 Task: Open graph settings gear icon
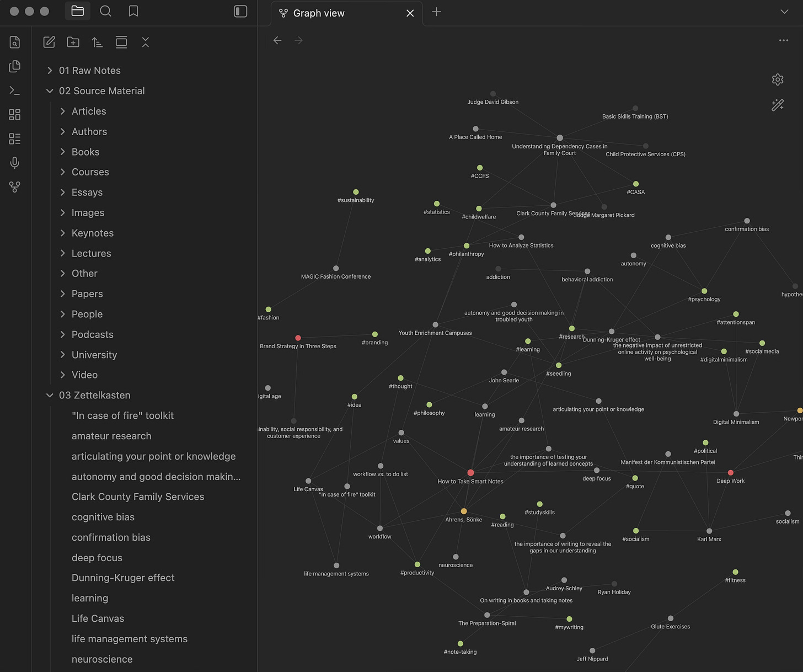778,79
